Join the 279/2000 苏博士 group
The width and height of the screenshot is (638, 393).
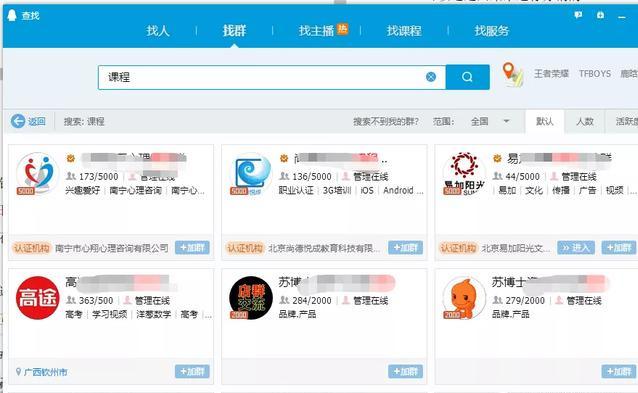(x=619, y=371)
